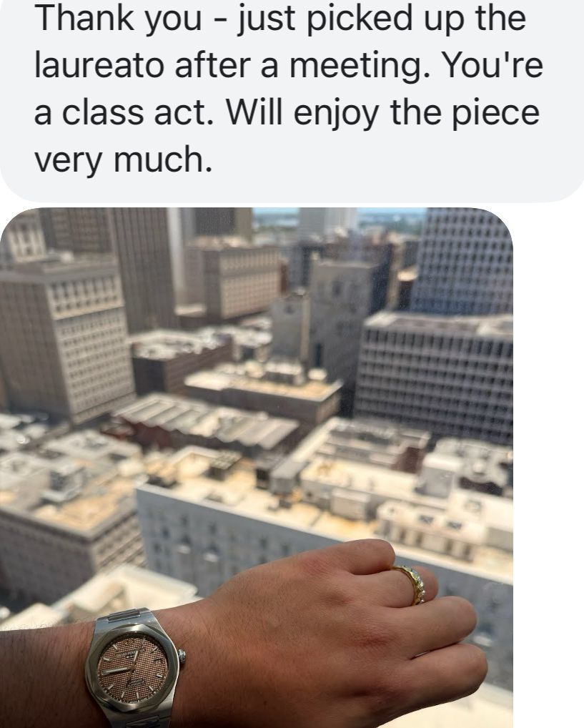Tap the gray thank-you message bubble
The width and height of the screenshot is (584, 728).
click(292, 100)
